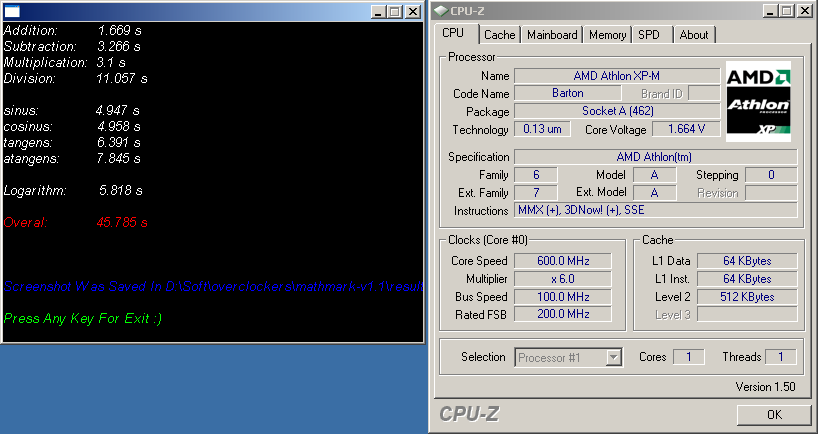The height and width of the screenshot is (434, 818).
Task: Click the Division result 11.057 s
Action: (x=122, y=79)
